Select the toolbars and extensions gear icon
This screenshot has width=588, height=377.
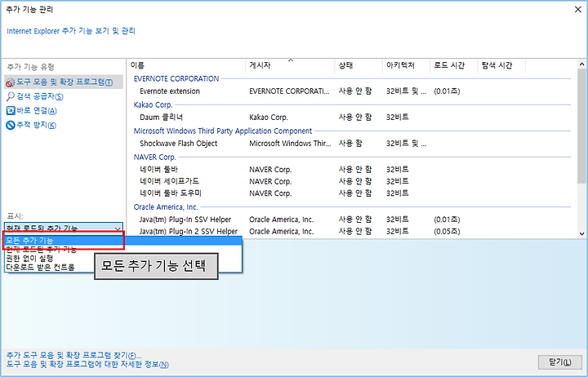(x=11, y=82)
